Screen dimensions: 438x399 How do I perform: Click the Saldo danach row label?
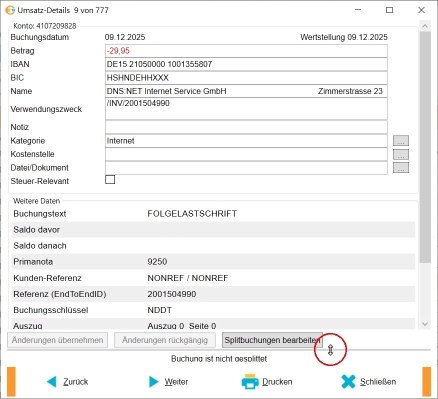point(40,246)
